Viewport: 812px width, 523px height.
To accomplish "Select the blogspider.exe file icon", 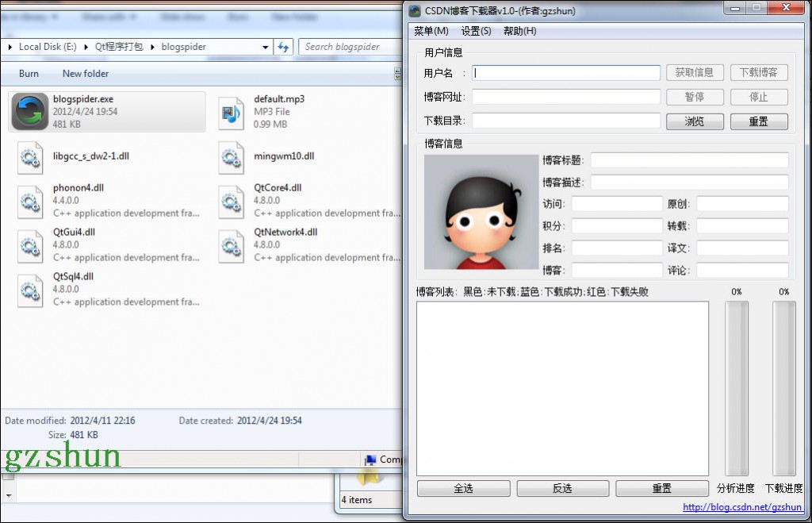I will coord(30,111).
